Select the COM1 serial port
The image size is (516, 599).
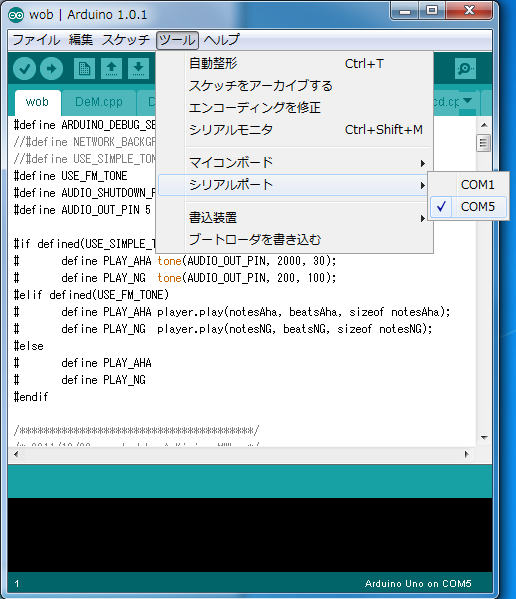468,185
